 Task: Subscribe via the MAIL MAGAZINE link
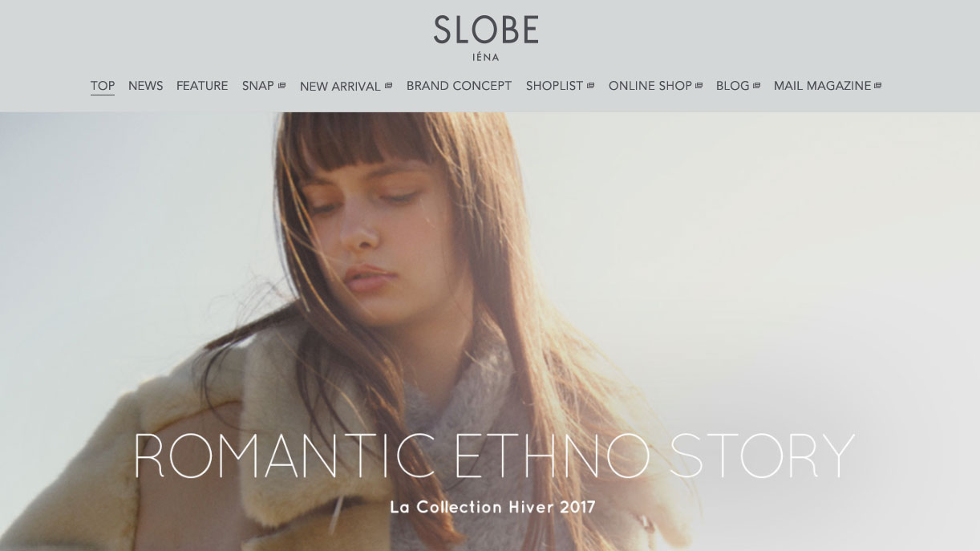822,86
